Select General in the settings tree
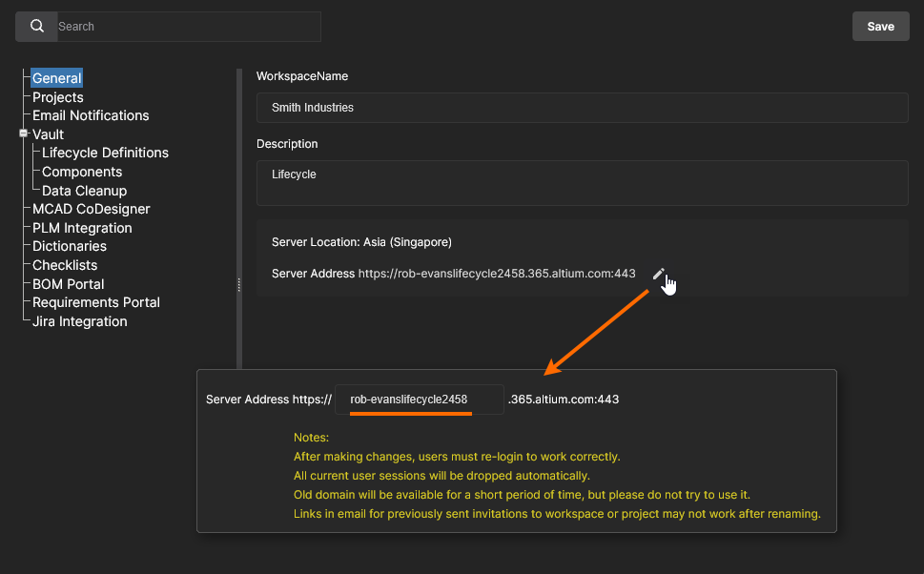The width and height of the screenshot is (924, 574). (x=57, y=78)
